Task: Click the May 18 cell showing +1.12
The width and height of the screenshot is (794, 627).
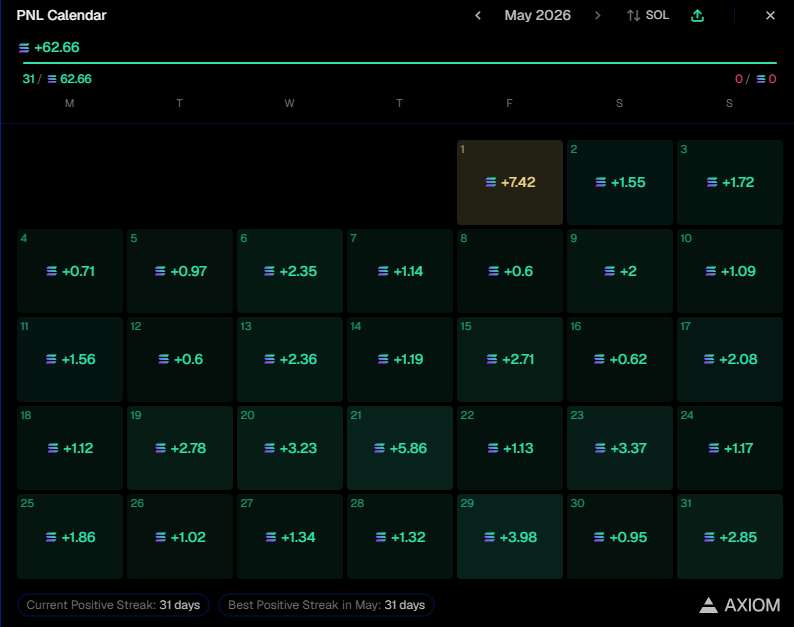Action: (70, 448)
